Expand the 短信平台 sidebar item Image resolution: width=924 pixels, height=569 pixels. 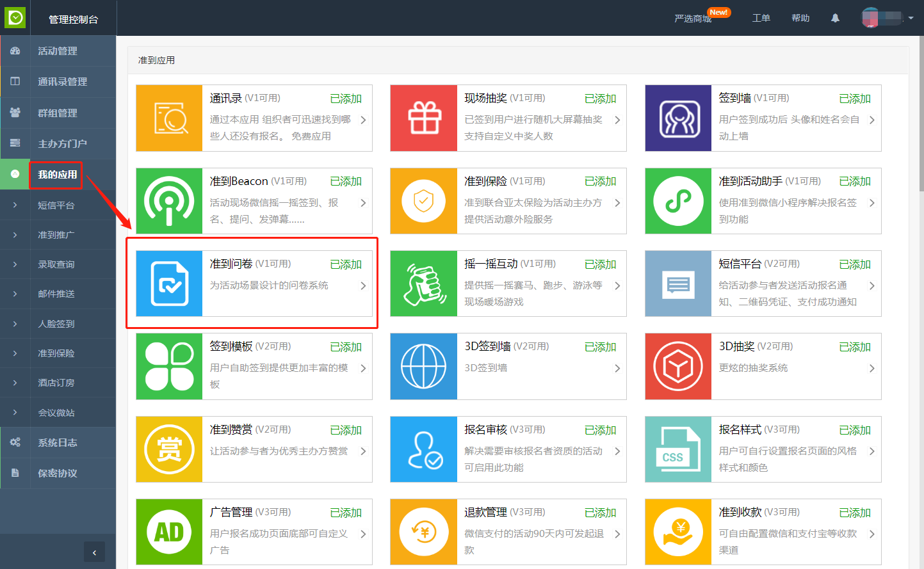click(56, 205)
